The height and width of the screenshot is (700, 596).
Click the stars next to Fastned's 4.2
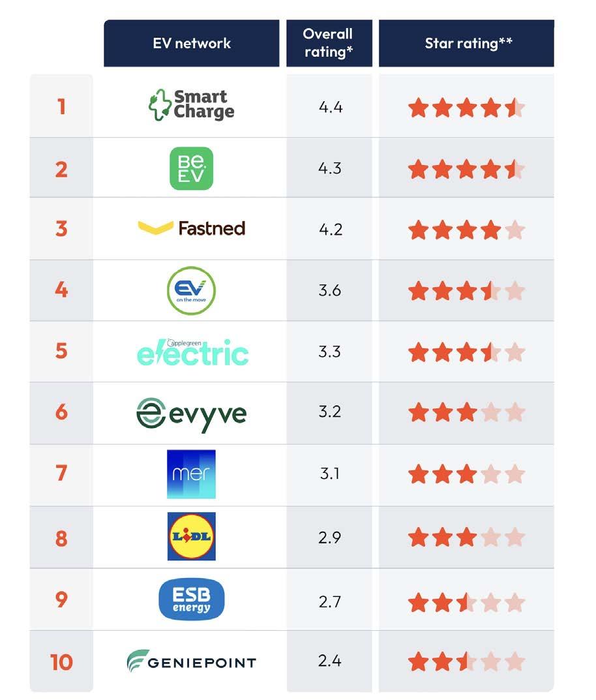click(x=467, y=230)
